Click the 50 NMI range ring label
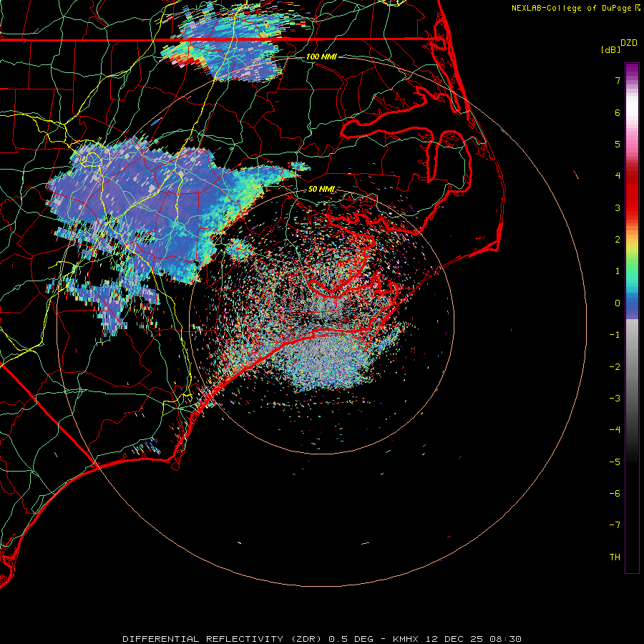Screen dimensions: 644x644 [321, 189]
